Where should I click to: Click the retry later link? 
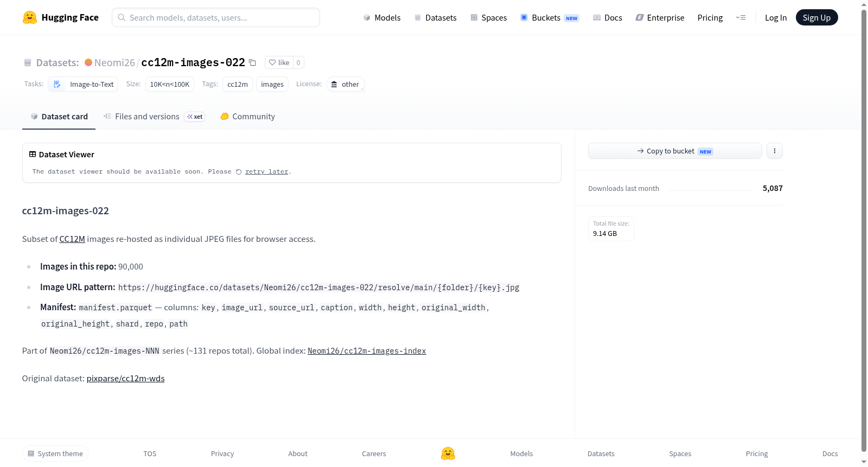click(x=266, y=172)
